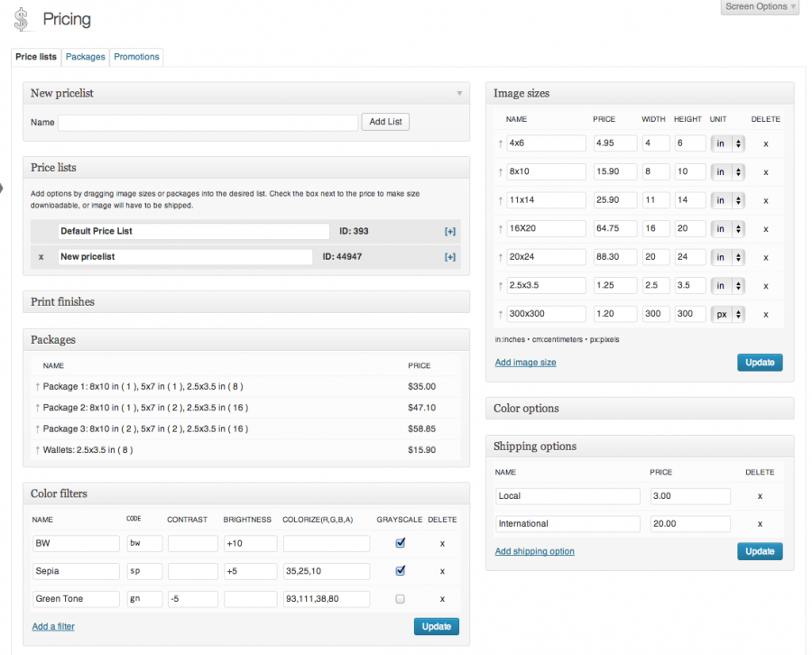The image size is (812, 655).
Task: Click the Add image size link
Action: pos(525,363)
